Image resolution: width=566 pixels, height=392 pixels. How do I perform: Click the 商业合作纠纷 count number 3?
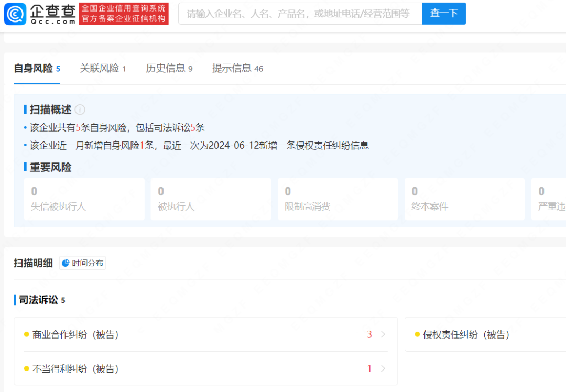(369, 334)
